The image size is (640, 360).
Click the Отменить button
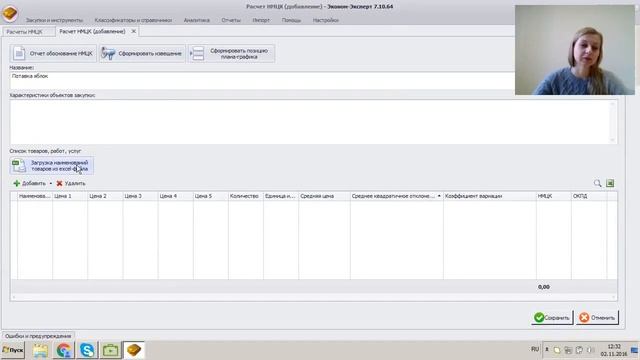click(x=598, y=318)
